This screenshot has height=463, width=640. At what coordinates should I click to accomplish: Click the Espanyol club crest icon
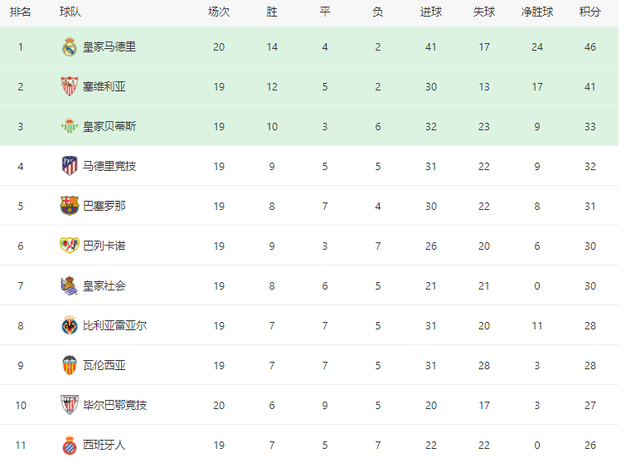69,444
